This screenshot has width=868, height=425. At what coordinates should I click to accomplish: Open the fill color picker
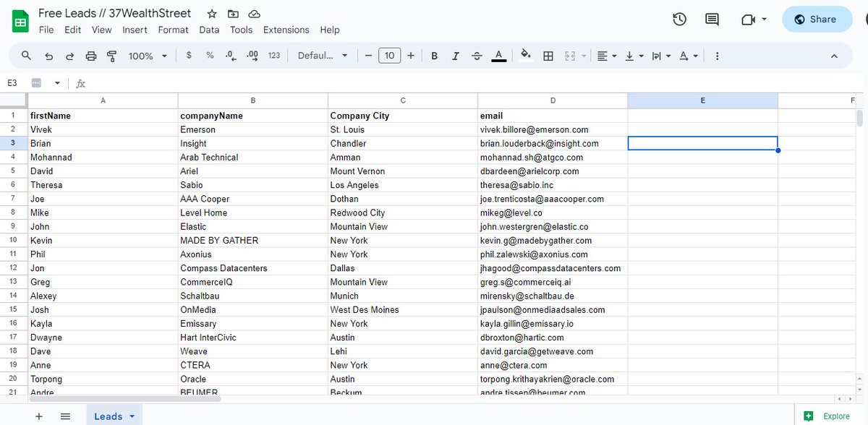pyautogui.click(x=526, y=56)
